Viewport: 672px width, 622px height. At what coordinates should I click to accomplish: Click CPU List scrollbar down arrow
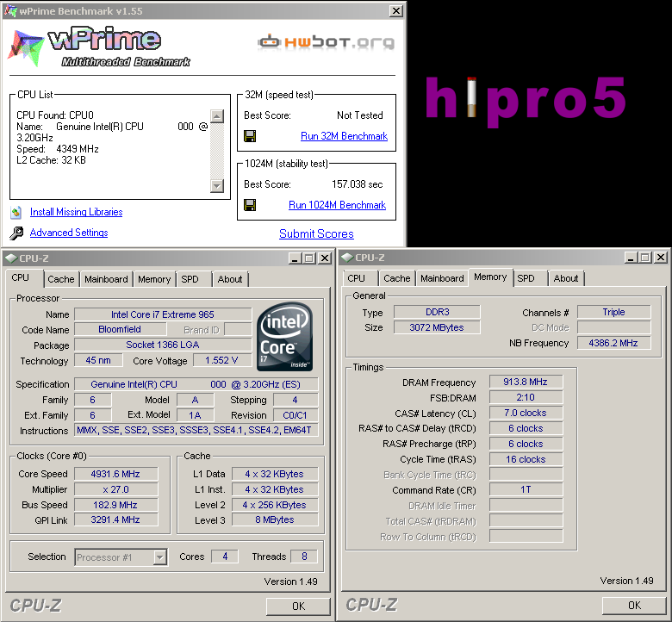tap(217, 185)
